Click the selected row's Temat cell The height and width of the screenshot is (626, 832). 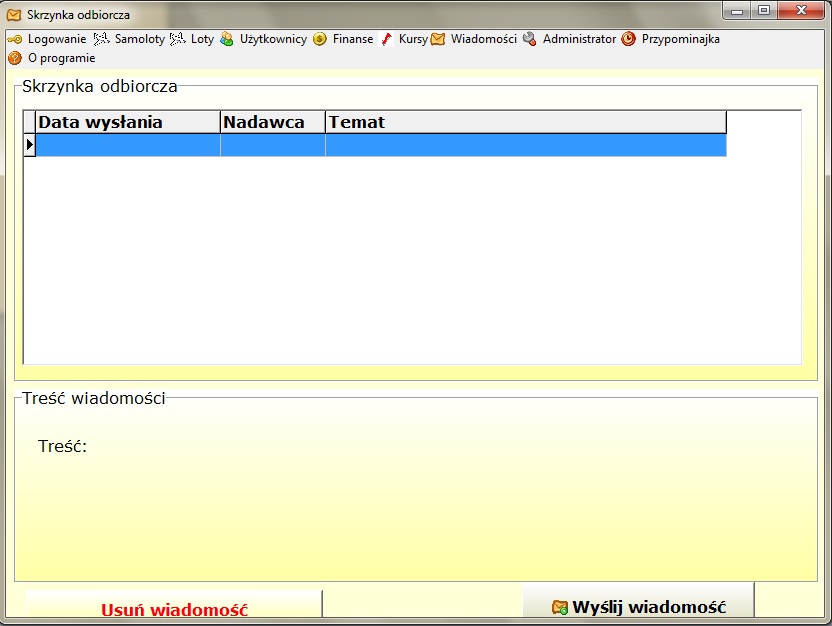coord(526,145)
